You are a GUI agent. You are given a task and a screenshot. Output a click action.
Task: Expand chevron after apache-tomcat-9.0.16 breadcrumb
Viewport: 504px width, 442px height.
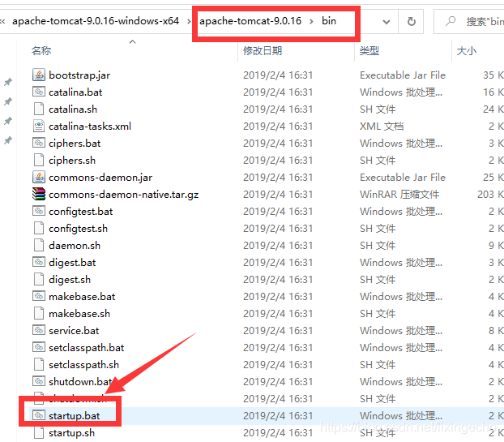(x=311, y=22)
